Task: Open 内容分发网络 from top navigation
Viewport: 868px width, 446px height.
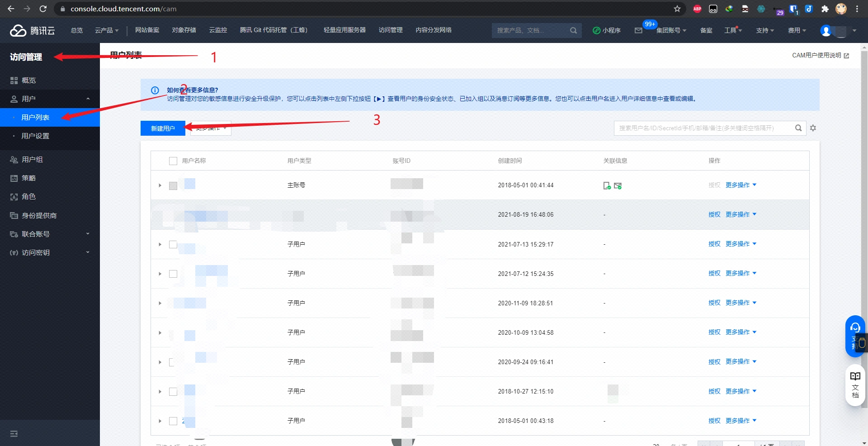Action: 434,30
